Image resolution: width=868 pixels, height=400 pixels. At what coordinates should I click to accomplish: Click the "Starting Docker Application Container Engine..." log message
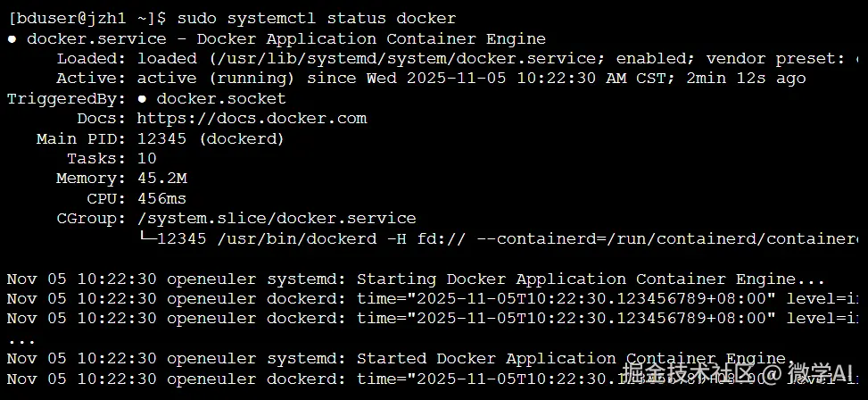tap(591, 279)
